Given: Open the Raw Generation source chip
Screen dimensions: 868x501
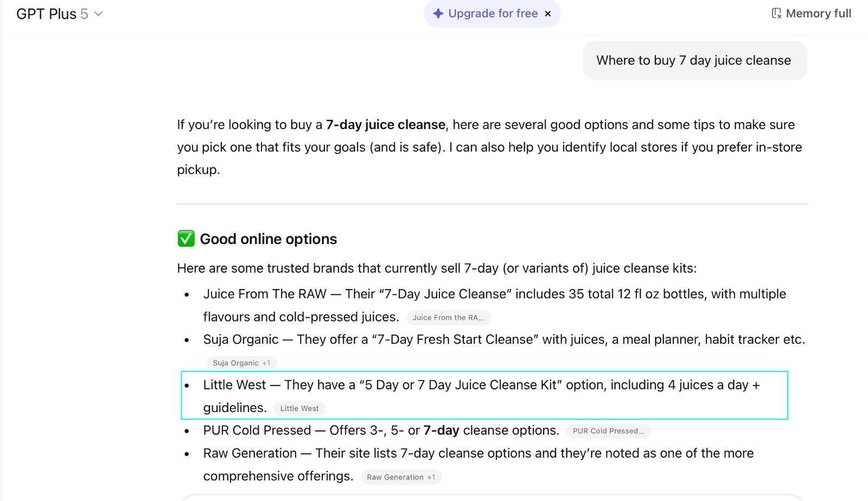Looking at the screenshot, I should [x=395, y=477].
